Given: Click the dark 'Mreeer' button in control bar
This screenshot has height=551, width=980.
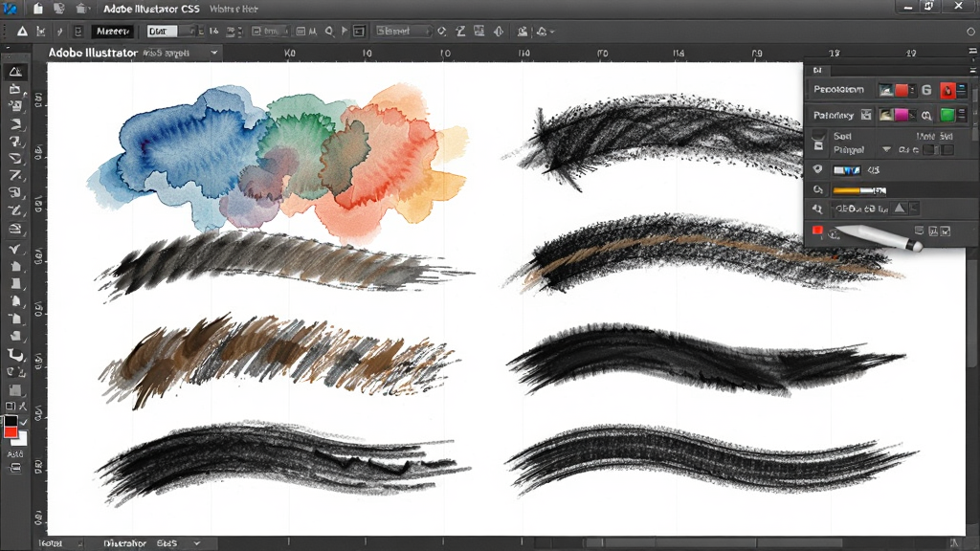Looking at the screenshot, I should [113, 31].
